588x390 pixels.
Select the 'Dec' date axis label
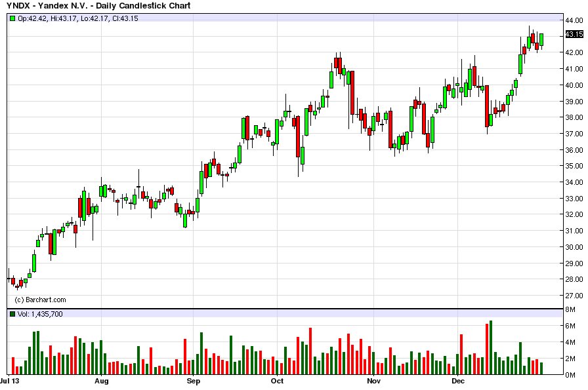point(458,381)
